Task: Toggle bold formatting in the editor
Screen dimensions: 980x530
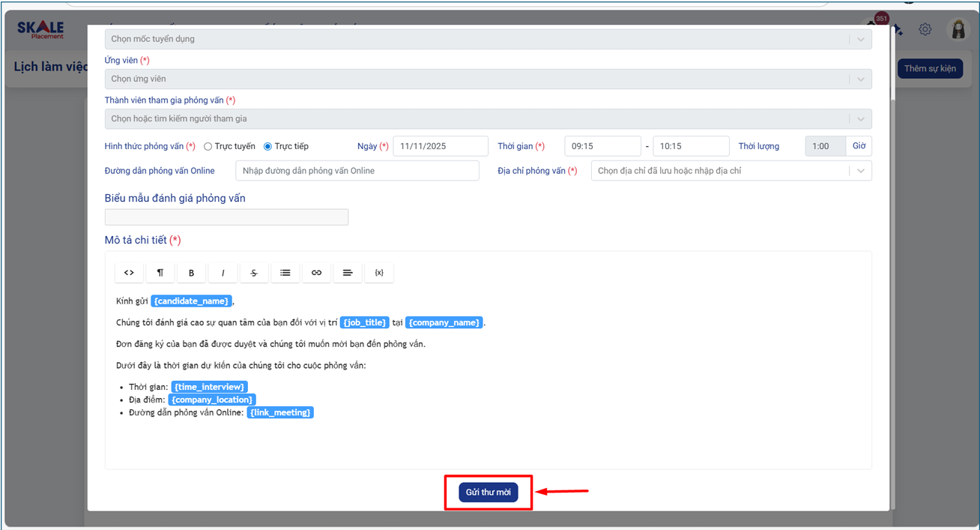Action: click(191, 273)
